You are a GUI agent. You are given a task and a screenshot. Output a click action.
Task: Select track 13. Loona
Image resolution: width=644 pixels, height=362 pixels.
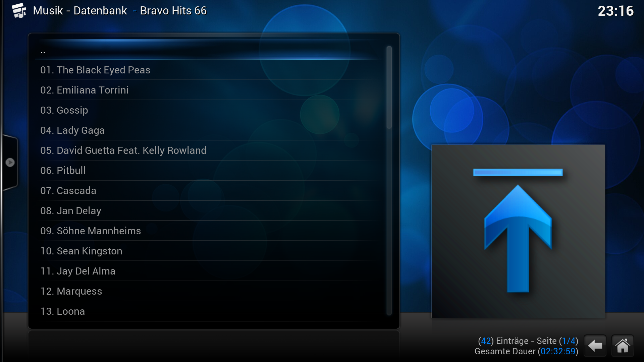click(208, 311)
